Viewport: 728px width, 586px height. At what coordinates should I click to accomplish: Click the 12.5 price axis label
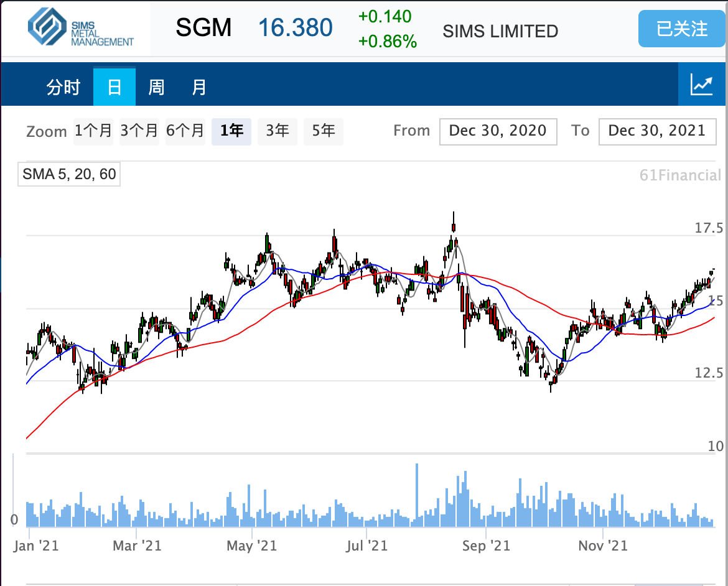click(x=709, y=373)
